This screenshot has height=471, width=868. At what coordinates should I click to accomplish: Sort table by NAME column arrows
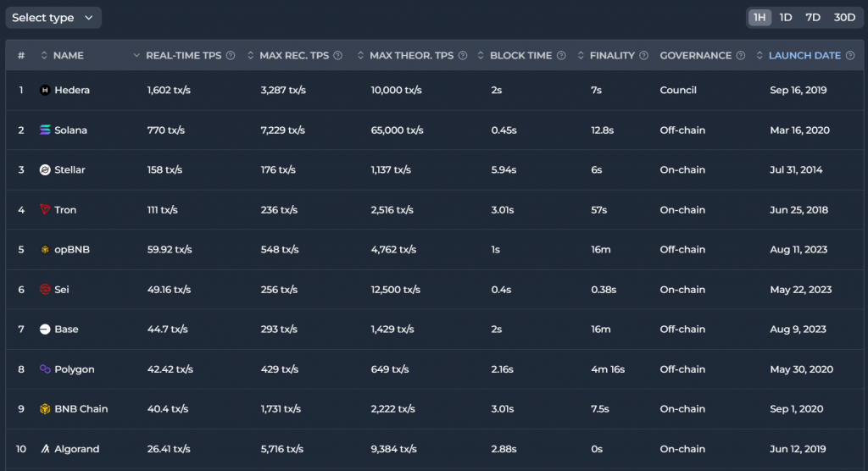click(x=44, y=55)
